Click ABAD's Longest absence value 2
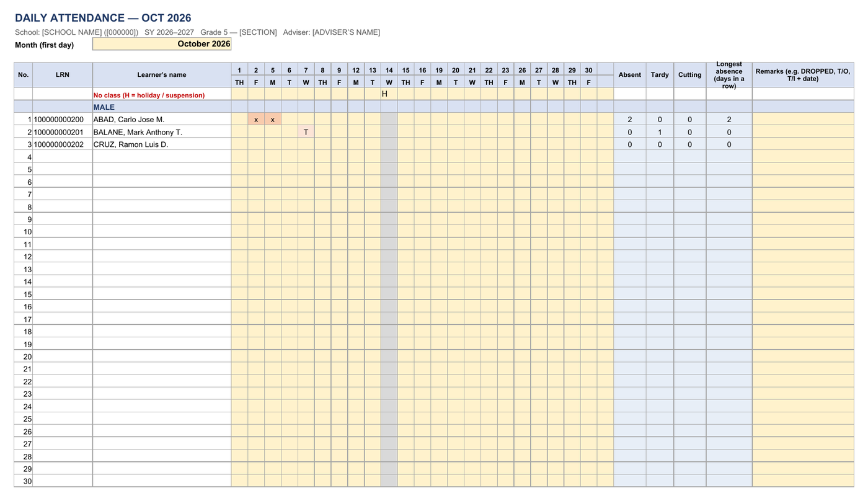Image resolution: width=868 pixels, height=501 pixels. (x=729, y=120)
